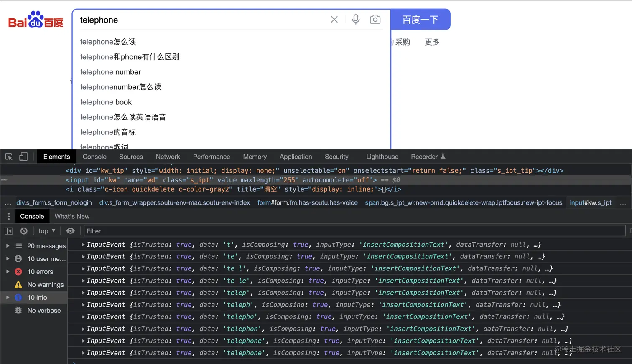Select suggestion telephonenumber怎么读
The width and height of the screenshot is (632, 364).
121,87
